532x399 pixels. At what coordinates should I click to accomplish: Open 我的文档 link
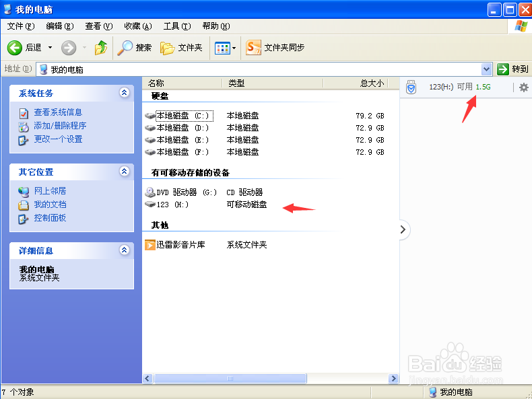click(x=50, y=205)
